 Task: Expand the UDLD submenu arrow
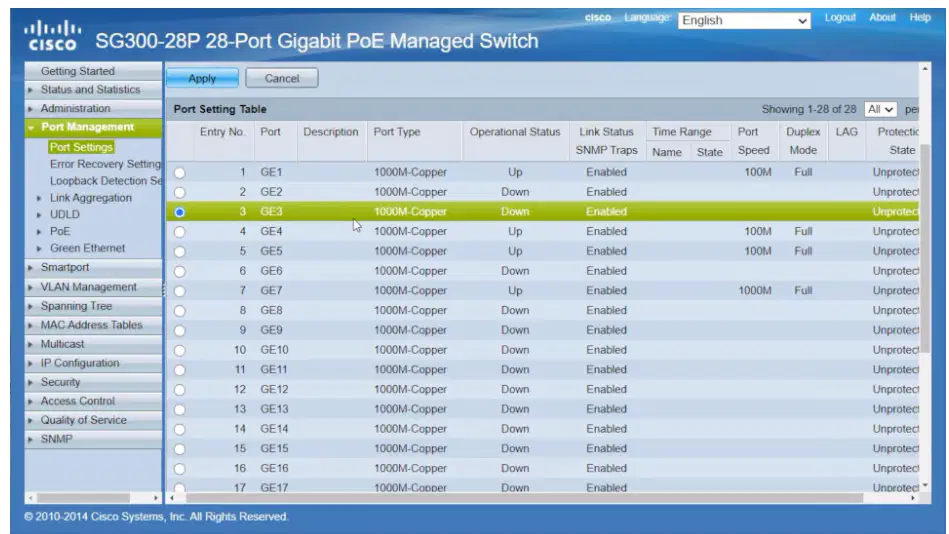click(39, 215)
